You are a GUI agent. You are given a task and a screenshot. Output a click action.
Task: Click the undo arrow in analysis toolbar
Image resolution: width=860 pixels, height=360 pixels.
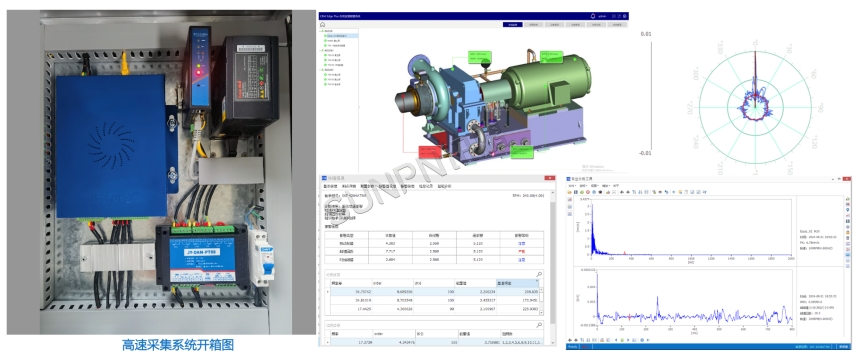coord(666,192)
